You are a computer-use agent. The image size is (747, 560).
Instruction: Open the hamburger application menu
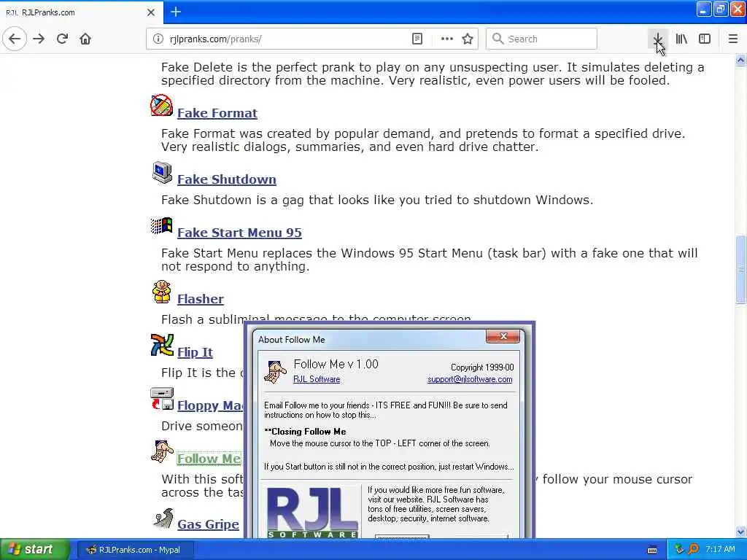tap(733, 39)
